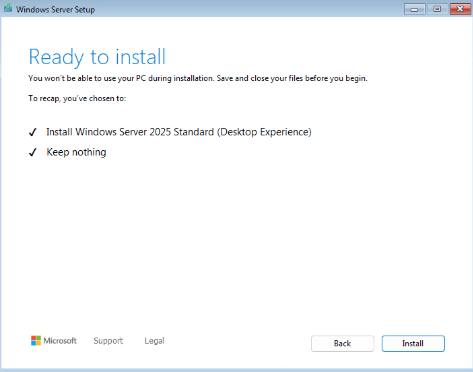
Task: Select the 'Keep nothing' text
Action: [x=76, y=152]
